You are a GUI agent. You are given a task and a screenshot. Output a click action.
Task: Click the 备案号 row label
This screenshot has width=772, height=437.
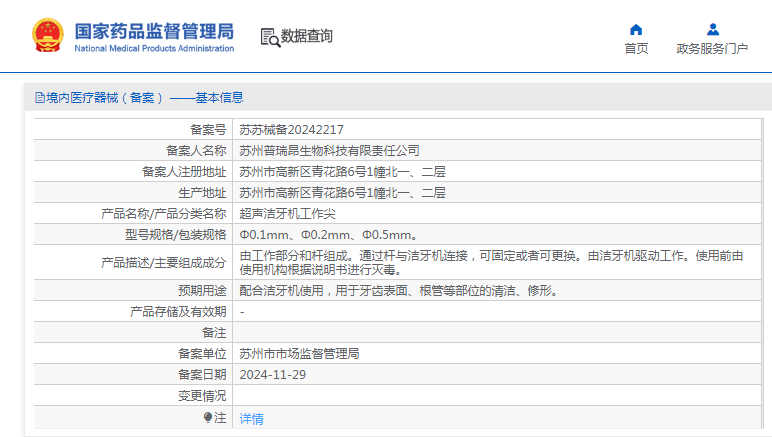208,130
